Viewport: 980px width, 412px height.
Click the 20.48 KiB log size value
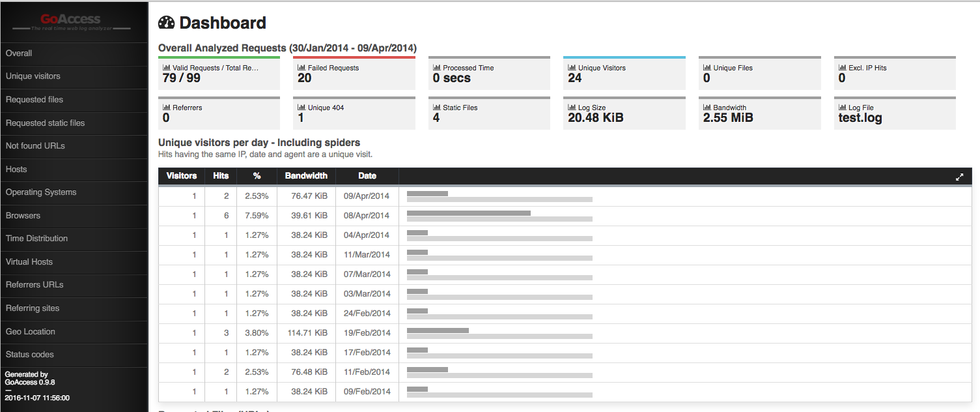596,118
